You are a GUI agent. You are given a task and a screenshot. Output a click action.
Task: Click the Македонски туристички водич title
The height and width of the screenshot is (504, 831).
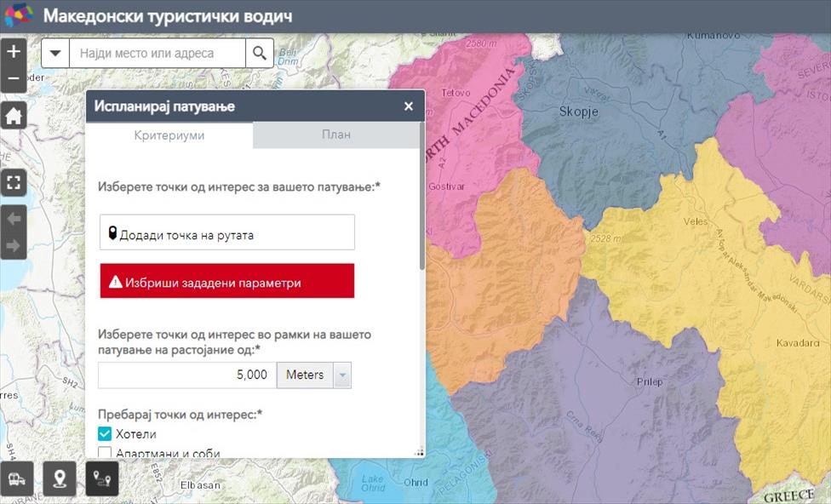click(168, 16)
